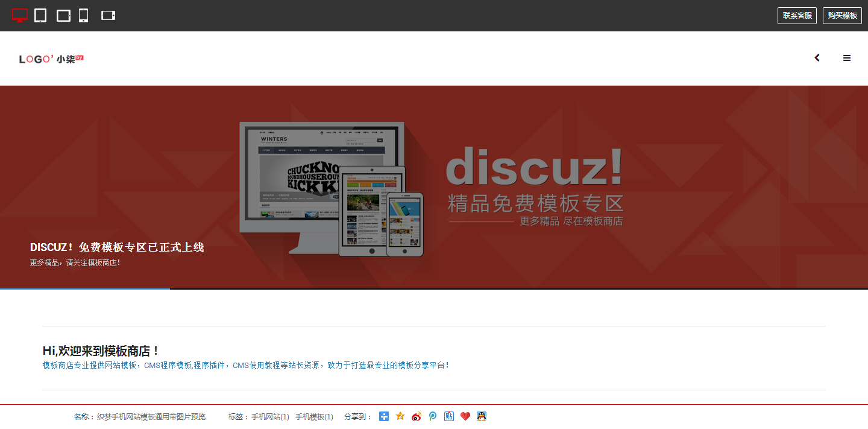868x429 pixels.
Task: Switch to desktop monitor preview mode
Action: (20, 16)
